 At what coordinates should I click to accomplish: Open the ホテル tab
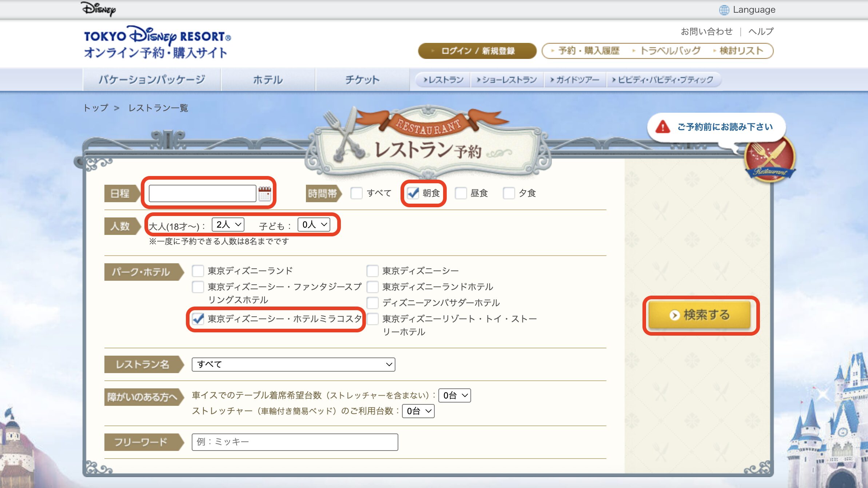(x=268, y=80)
